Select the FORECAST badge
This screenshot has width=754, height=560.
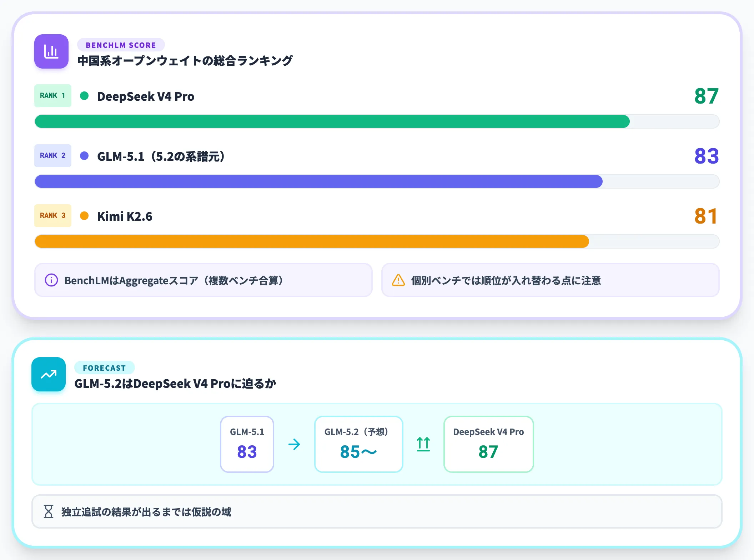104,368
